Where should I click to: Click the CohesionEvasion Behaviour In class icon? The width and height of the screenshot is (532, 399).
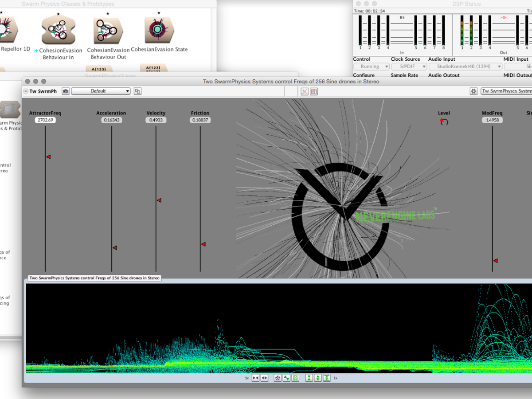[59, 30]
